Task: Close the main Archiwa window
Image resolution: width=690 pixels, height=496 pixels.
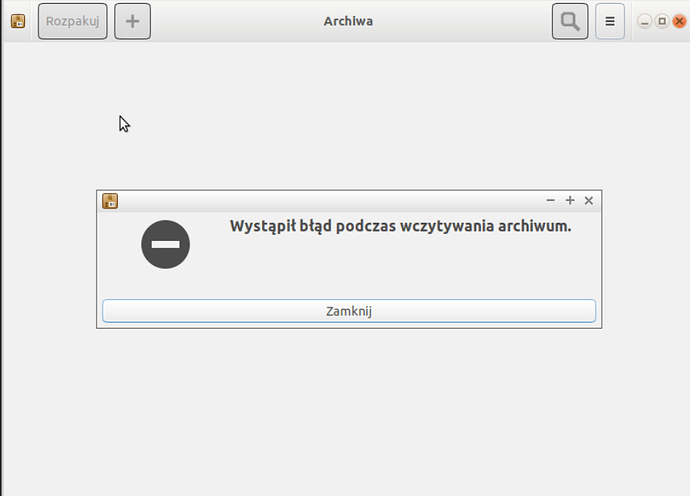Action: tap(677, 21)
